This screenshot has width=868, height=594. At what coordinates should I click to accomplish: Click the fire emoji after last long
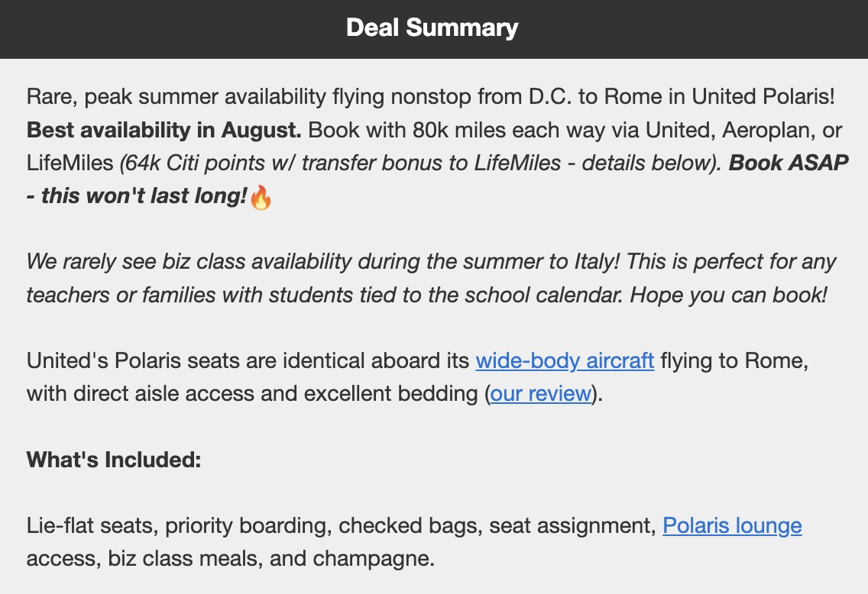coord(261,198)
